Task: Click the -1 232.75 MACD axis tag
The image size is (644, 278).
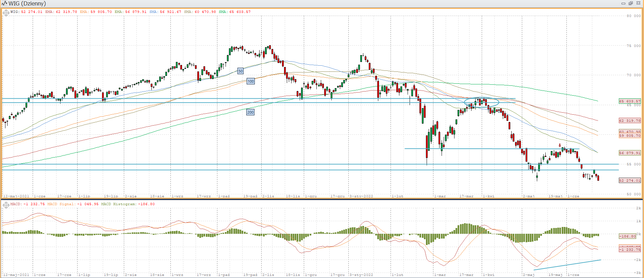Action: point(629,249)
